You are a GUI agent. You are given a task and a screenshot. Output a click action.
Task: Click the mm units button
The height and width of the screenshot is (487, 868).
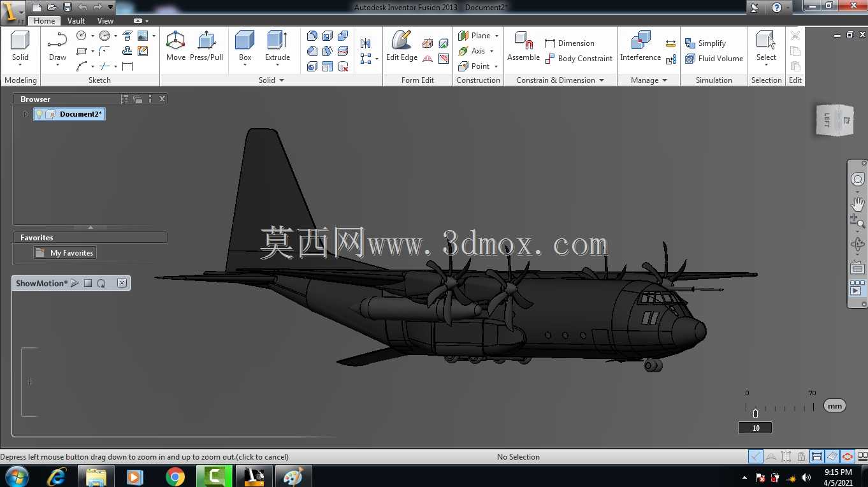835,406
